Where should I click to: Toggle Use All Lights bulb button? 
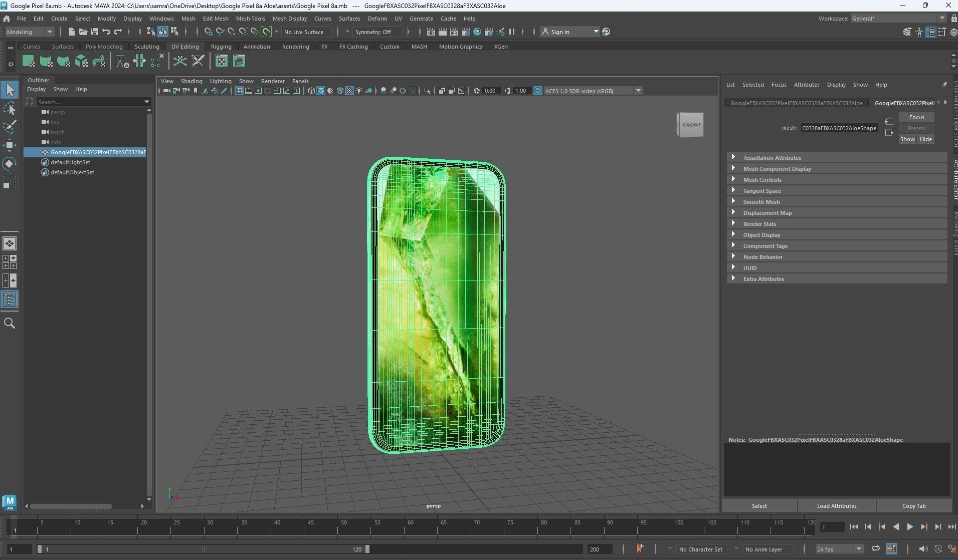pos(359,91)
